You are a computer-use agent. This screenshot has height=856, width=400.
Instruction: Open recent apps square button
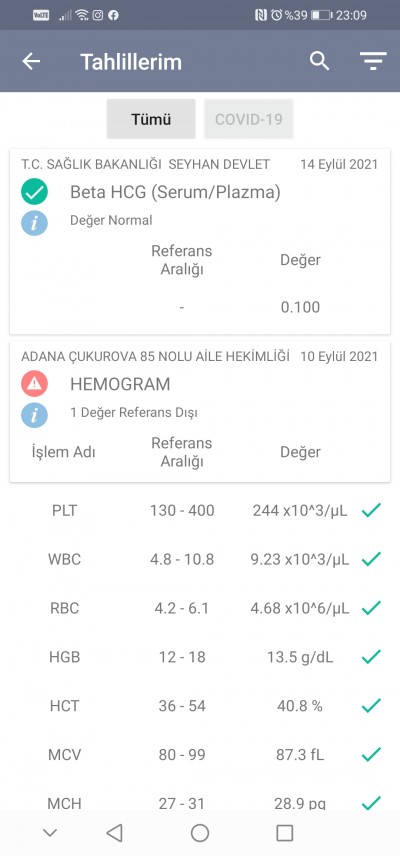pyautogui.click(x=285, y=833)
